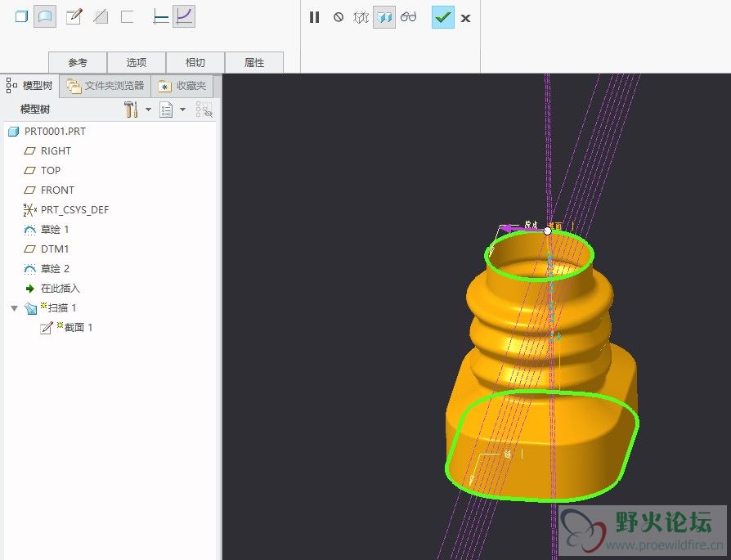Select the attached preview mode
The height and width of the screenshot is (560, 731).
[x=384, y=17]
